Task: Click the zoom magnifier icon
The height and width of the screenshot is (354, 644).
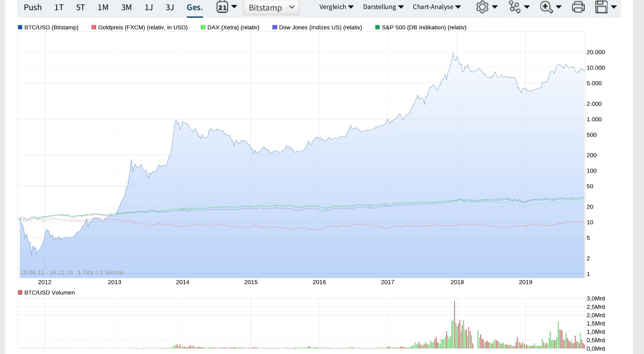Action: 546,7
